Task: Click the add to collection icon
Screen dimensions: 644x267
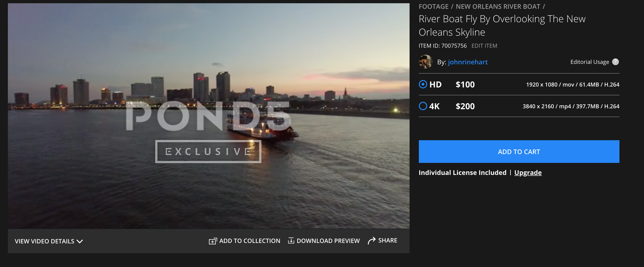Action: click(x=212, y=241)
